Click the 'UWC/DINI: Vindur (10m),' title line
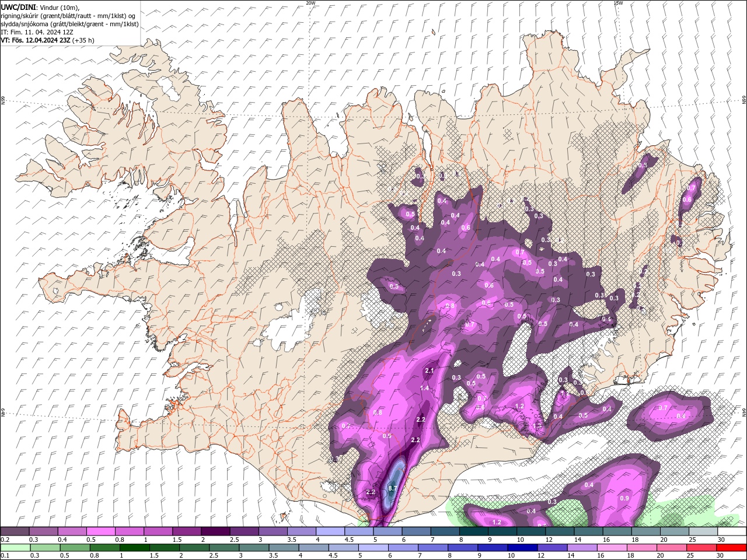 point(40,6)
